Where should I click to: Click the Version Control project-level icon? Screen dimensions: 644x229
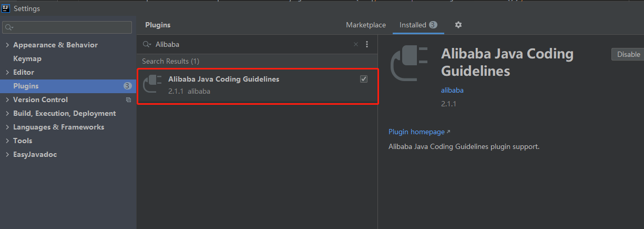tap(129, 99)
